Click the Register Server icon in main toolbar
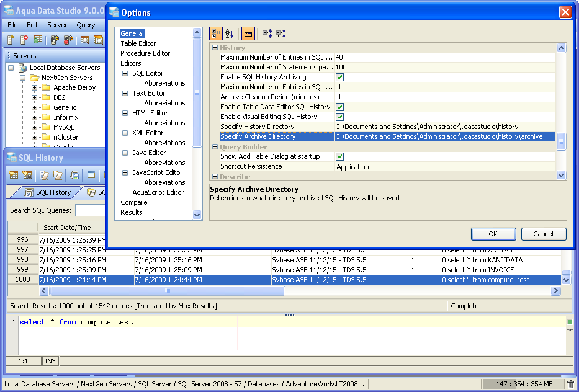Viewport: 579px width, 392px height. [11, 40]
